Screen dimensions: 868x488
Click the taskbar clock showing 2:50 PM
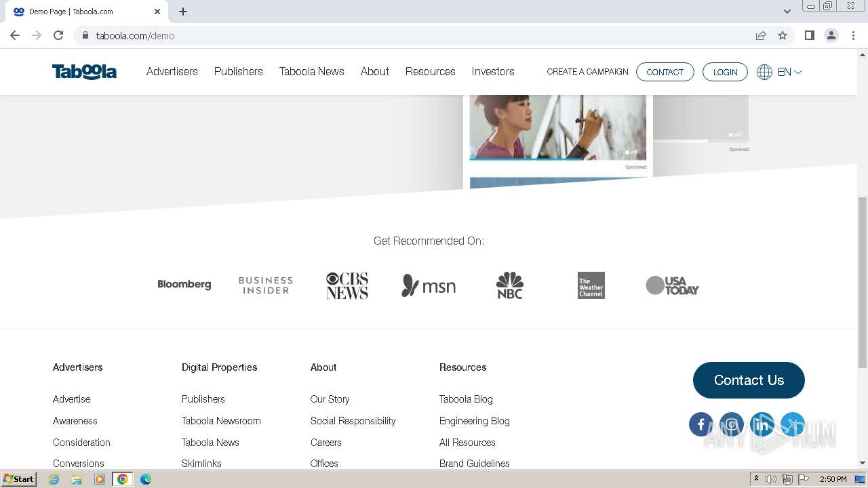[x=833, y=479]
